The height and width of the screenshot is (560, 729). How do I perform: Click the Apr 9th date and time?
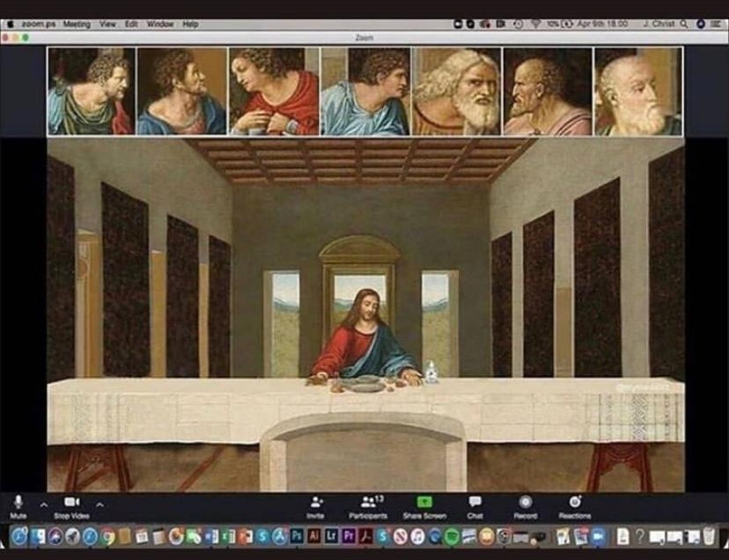coord(602,24)
